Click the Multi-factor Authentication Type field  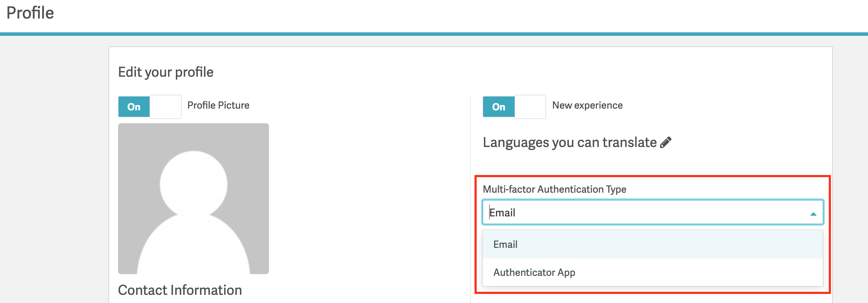point(653,212)
